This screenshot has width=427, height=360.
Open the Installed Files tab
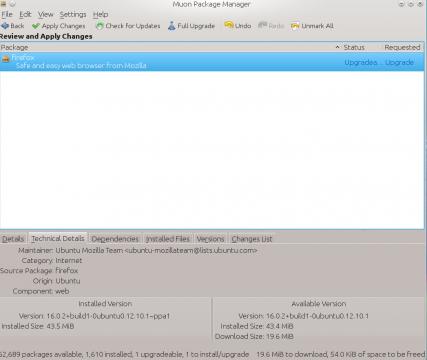coord(168,239)
